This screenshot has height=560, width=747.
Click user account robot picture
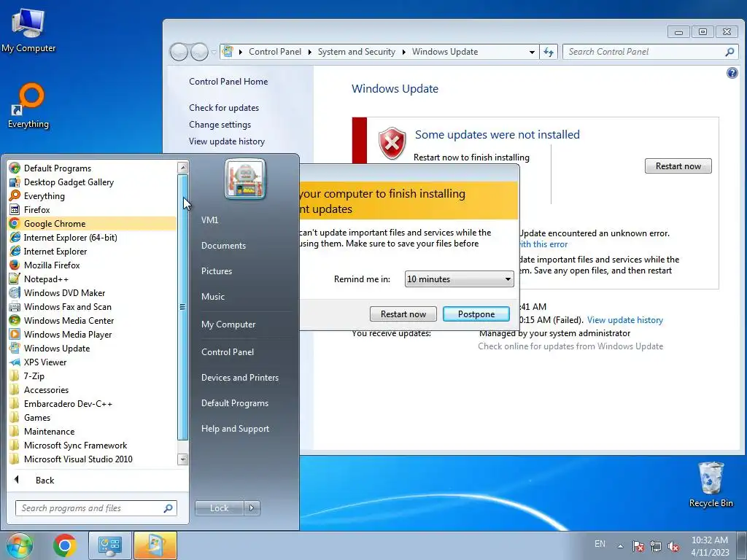(x=245, y=179)
